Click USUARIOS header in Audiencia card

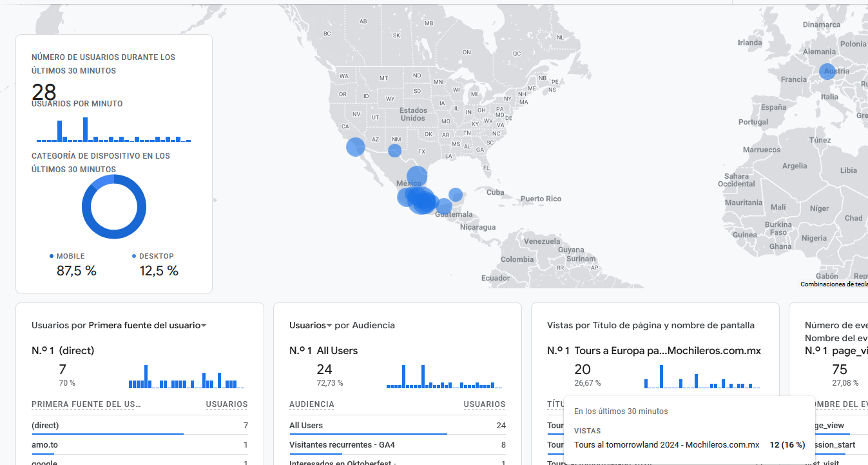(485, 404)
